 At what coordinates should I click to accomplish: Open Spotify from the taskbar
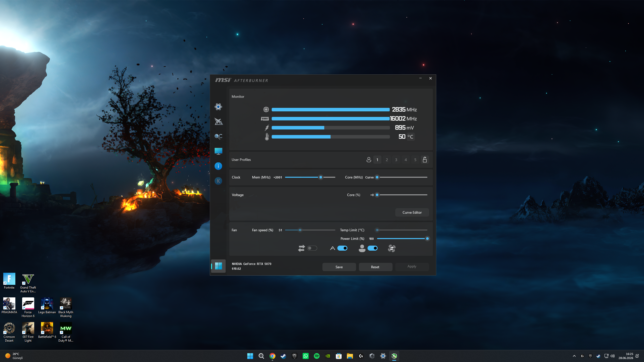316,356
